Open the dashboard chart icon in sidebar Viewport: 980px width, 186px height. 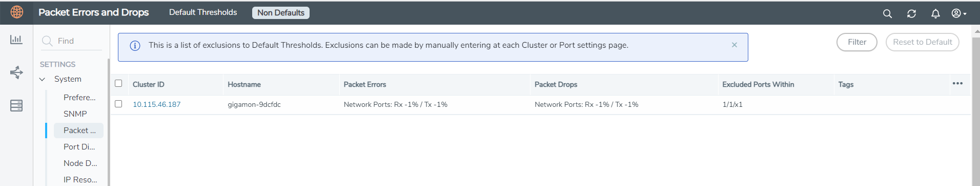coord(16,39)
